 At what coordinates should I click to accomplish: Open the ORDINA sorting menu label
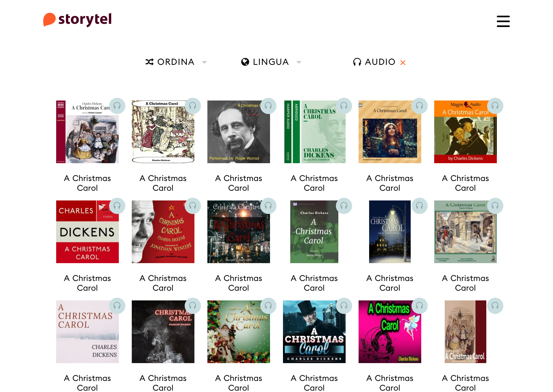point(176,62)
